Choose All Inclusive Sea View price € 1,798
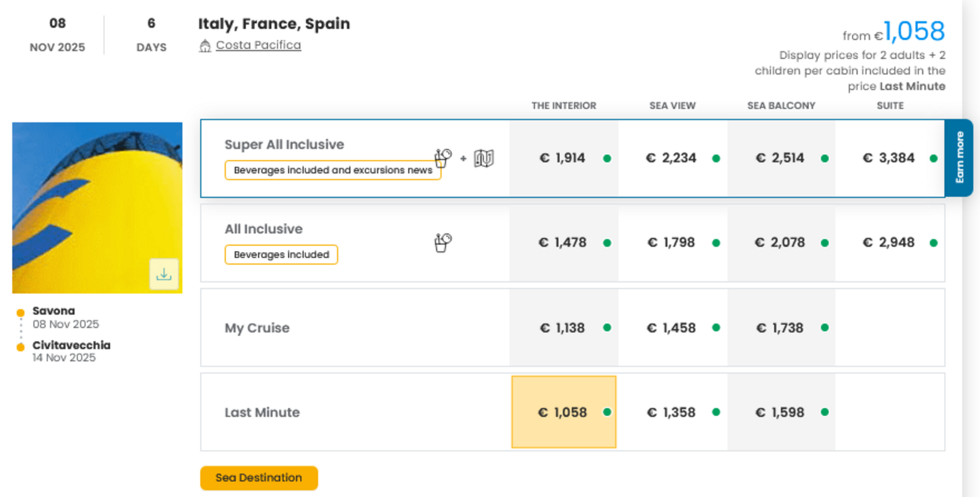Viewport: 980px width, 497px height. coord(671,243)
